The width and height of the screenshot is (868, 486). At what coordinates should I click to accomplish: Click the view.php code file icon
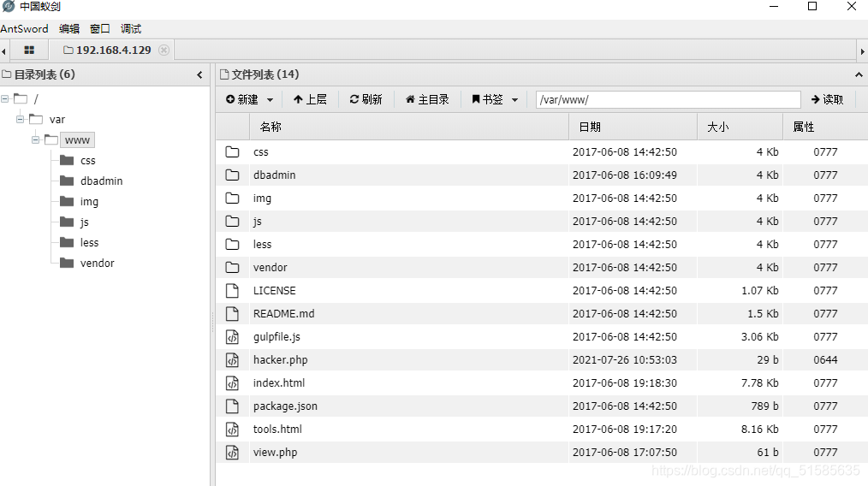coord(233,453)
